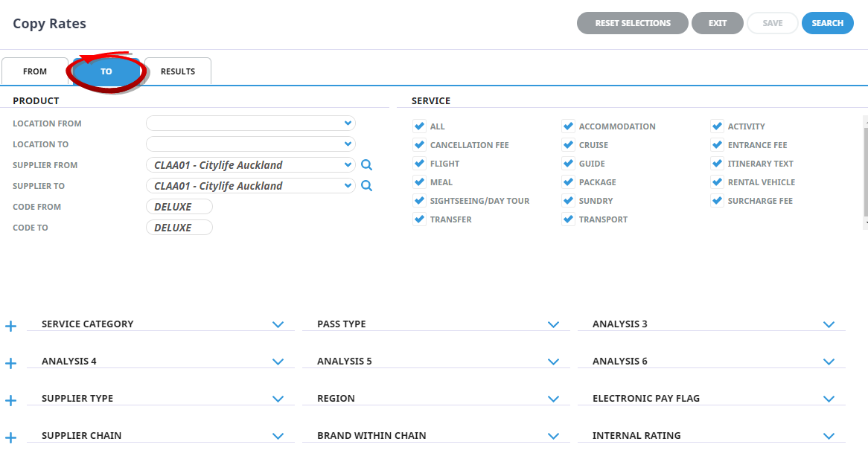Click plus icon beside Analysis 4

point(10,364)
